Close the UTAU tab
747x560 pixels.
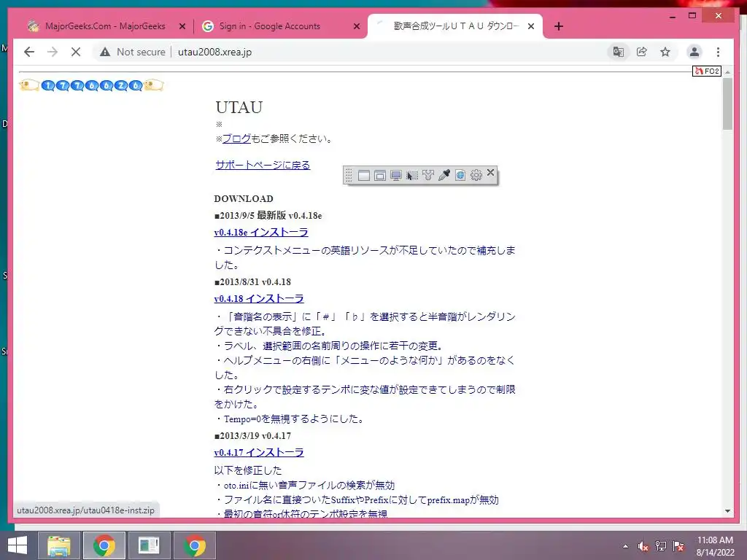531,27
